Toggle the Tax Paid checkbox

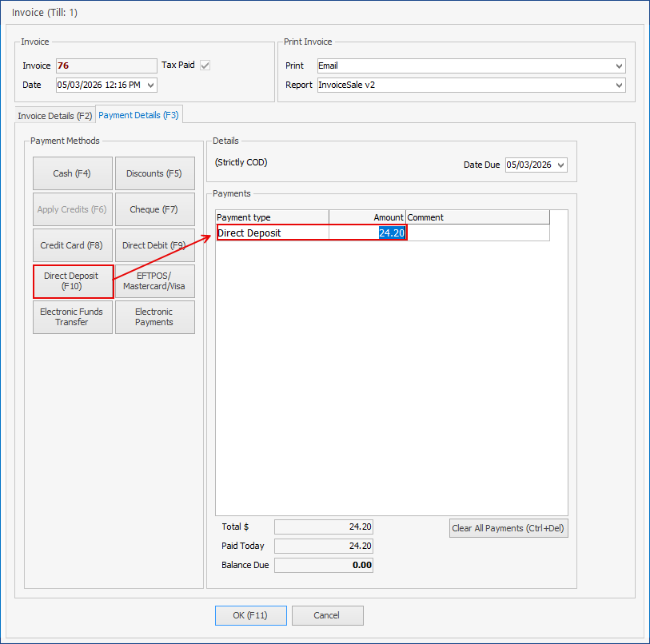(x=205, y=66)
